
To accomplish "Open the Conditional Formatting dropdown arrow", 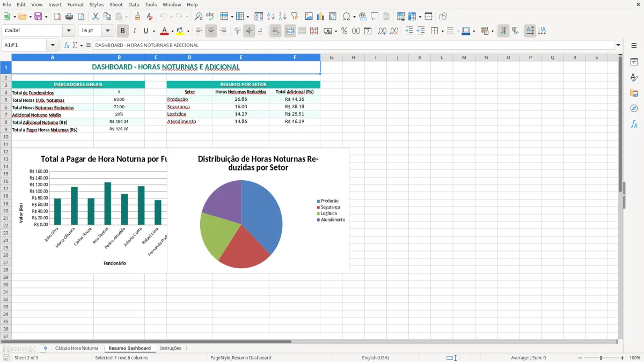I will (x=492, y=31).
